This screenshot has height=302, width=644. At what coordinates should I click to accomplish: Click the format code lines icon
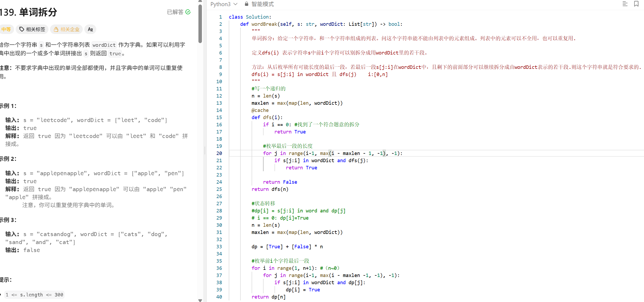(625, 4)
